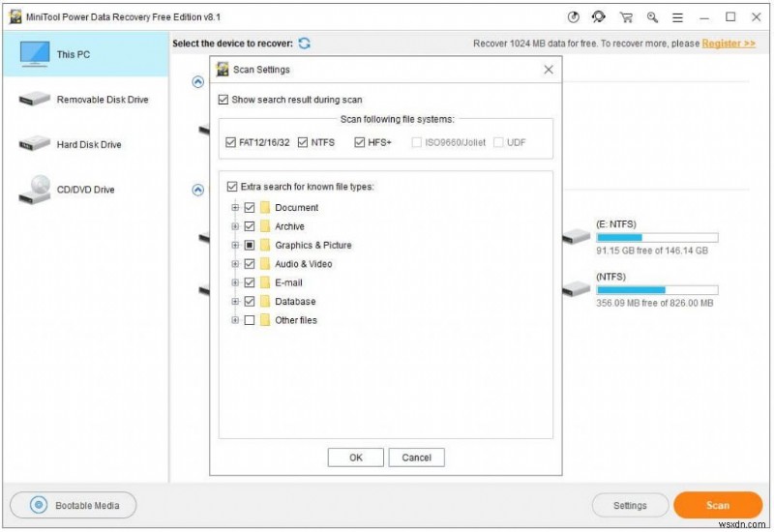774x532 pixels.
Task: Click the Database folder icon
Action: (265, 301)
